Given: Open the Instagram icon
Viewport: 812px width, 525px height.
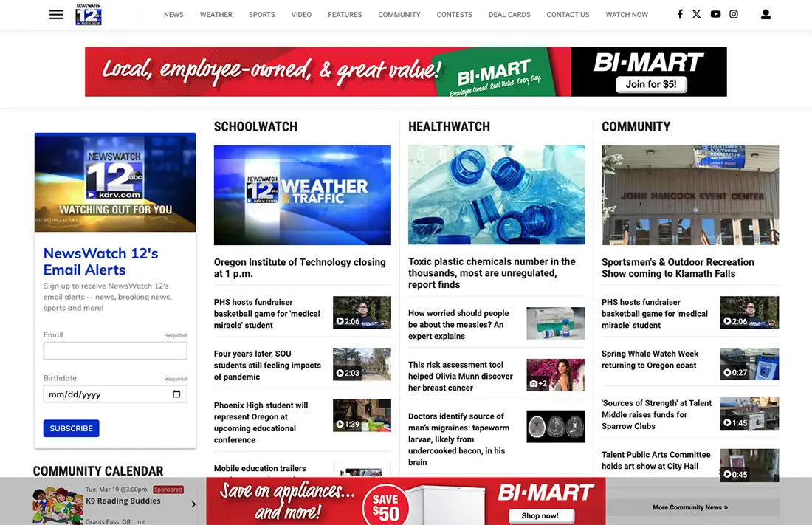Looking at the screenshot, I should pos(734,14).
